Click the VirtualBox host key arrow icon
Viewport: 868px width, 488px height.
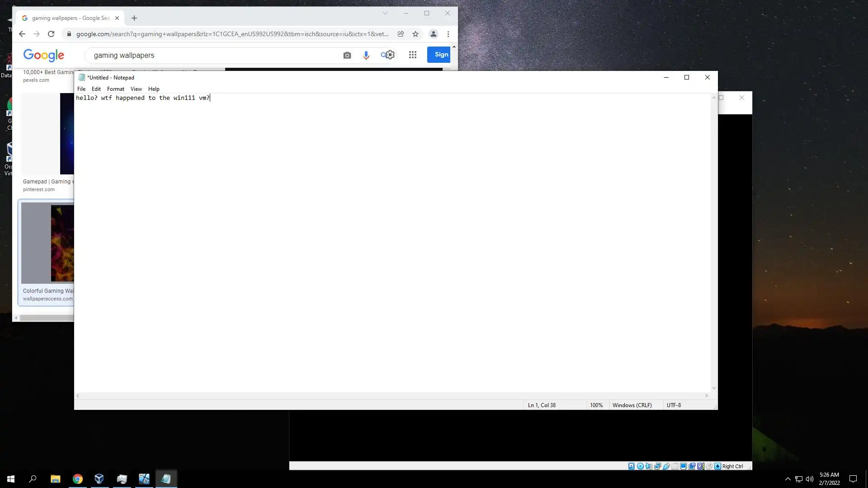717,466
